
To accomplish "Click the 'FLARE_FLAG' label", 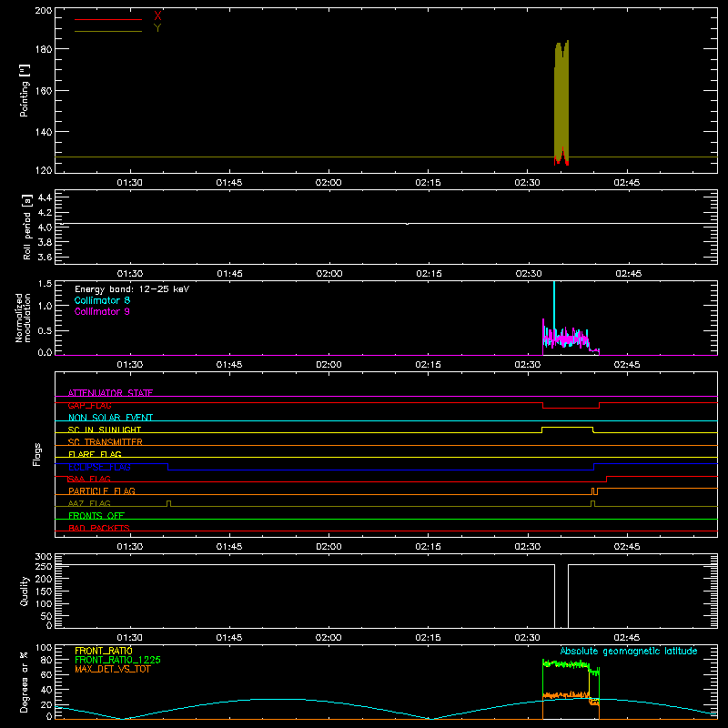I will click(95, 454).
